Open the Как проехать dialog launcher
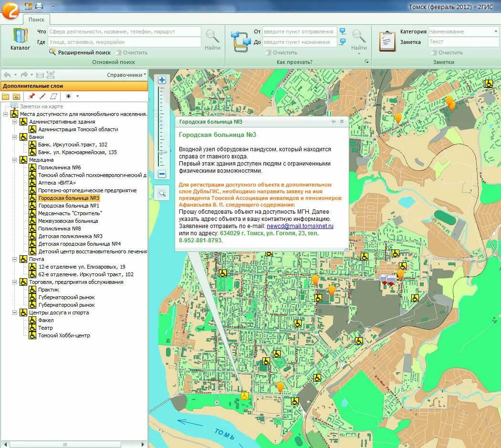The width and height of the screenshot is (501, 448). click(366, 62)
